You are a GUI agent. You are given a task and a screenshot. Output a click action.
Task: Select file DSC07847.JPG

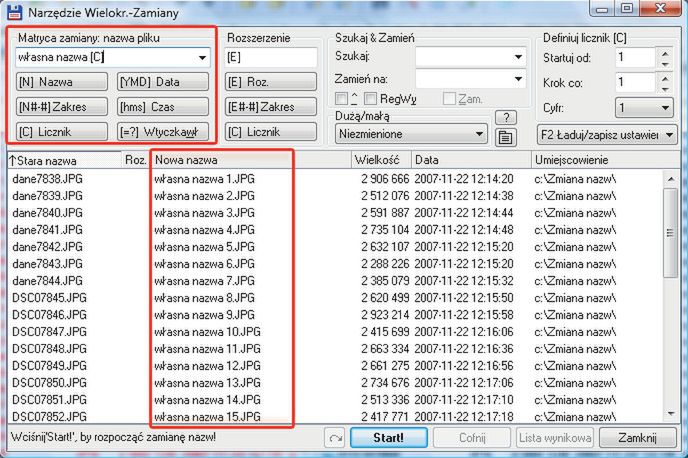pos(50,332)
